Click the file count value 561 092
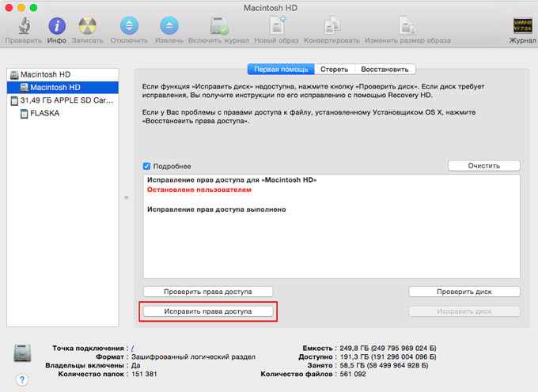The image size is (538, 392). [x=353, y=374]
